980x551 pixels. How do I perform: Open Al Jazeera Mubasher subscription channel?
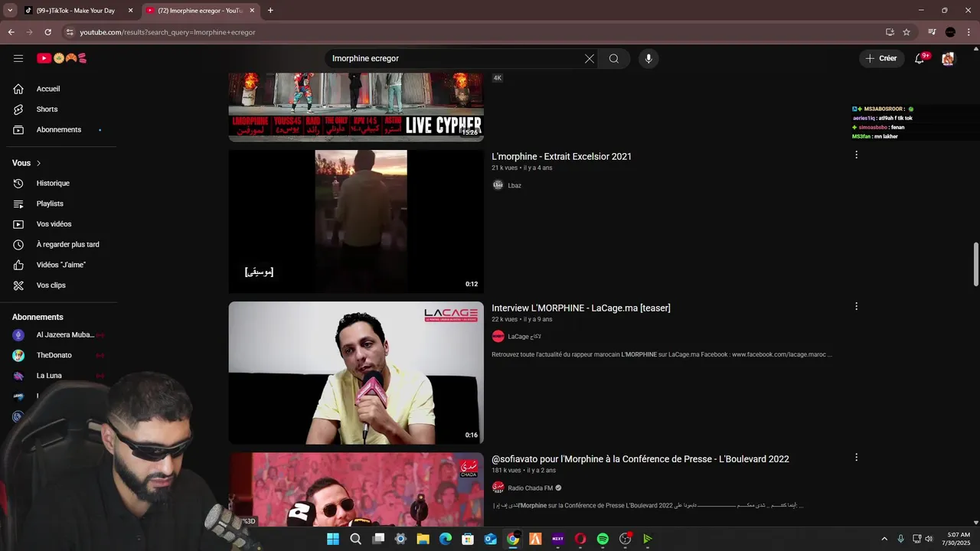pos(58,335)
